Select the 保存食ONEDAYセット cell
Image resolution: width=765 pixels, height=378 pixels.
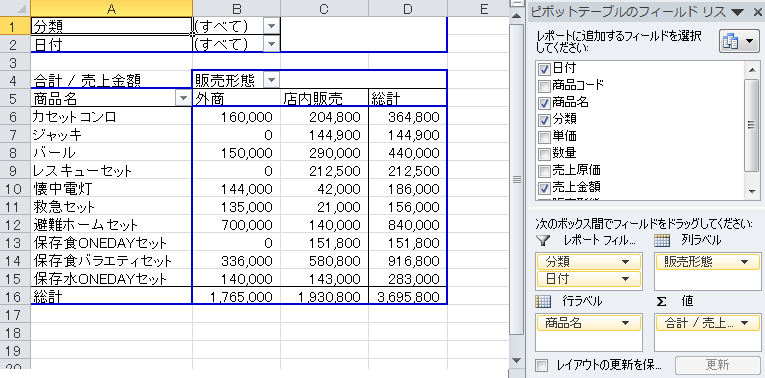pyautogui.click(x=111, y=242)
